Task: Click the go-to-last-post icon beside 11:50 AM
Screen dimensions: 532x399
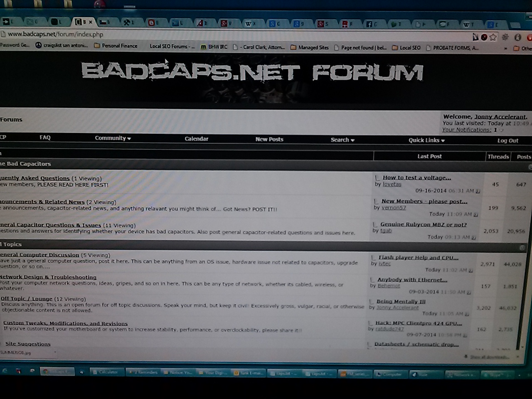Action: 468,292
